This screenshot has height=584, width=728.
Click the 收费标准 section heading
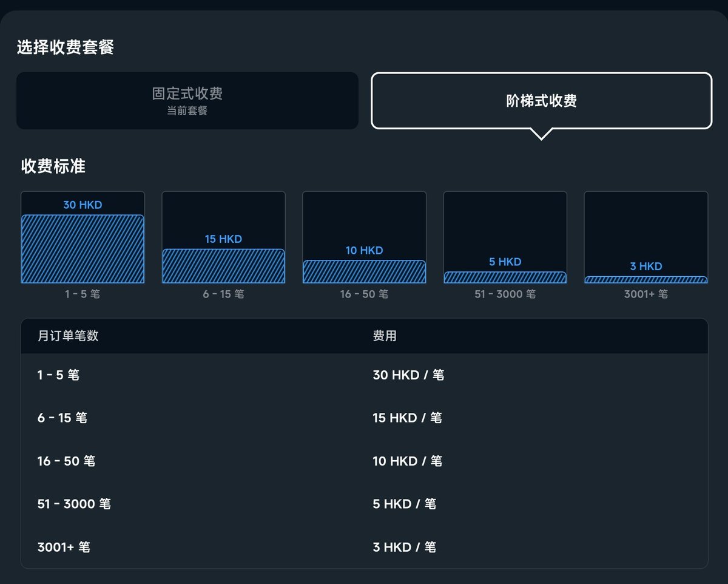tap(51, 166)
